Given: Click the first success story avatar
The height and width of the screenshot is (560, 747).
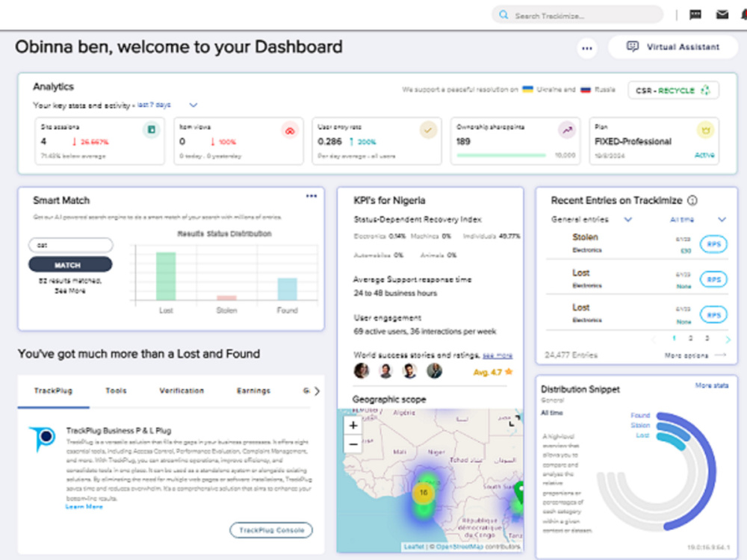Looking at the screenshot, I should coord(362,370).
